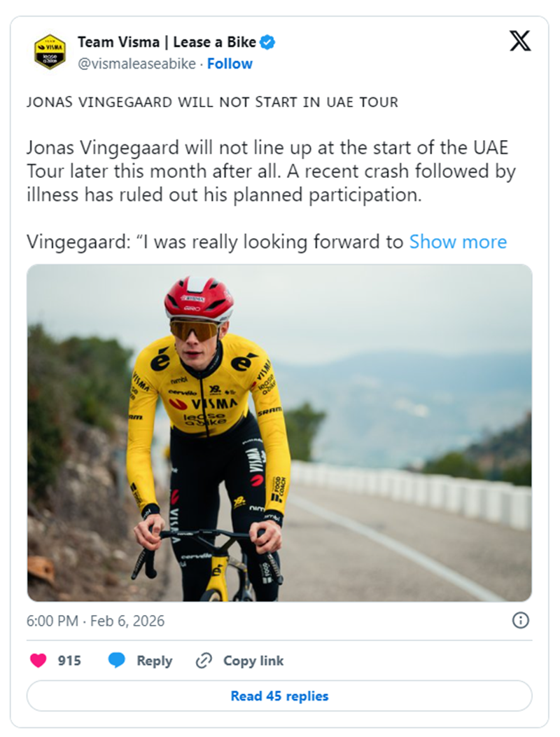
Task: Click the blue verified badge icon
Action: [267, 43]
